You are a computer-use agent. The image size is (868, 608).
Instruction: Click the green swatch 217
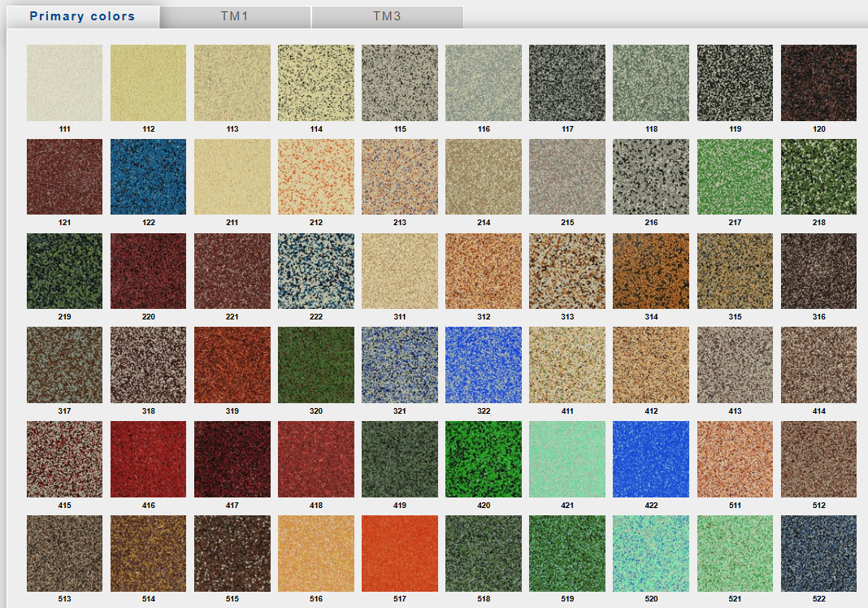click(x=735, y=176)
